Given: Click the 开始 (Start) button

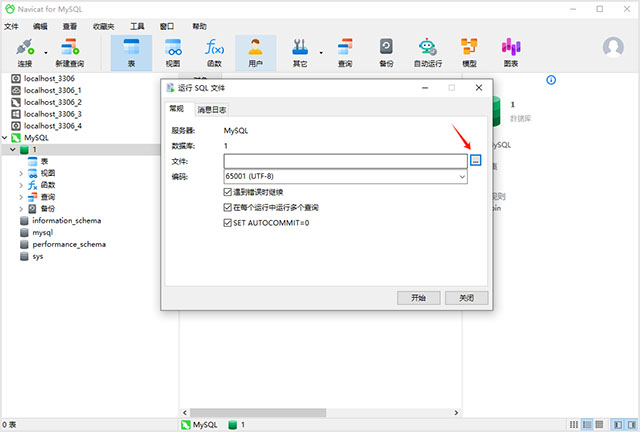Looking at the screenshot, I should pyautogui.click(x=418, y=298).
